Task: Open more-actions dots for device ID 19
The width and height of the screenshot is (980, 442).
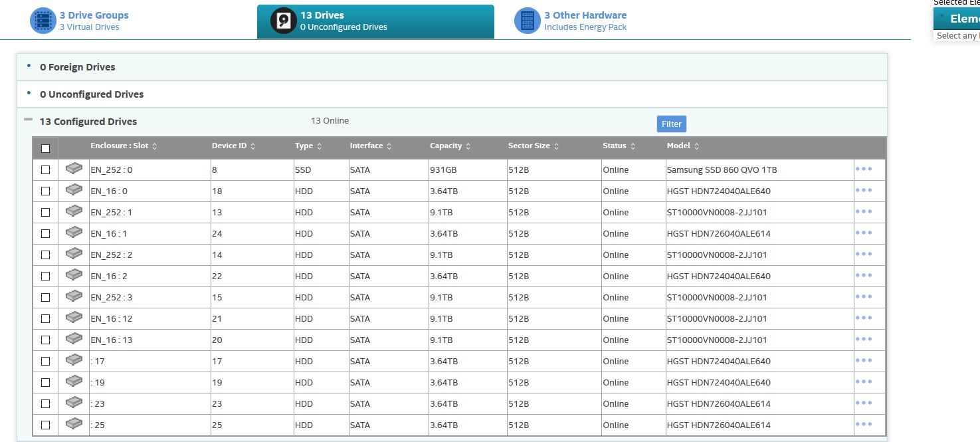Action: (x=864, y=382)
